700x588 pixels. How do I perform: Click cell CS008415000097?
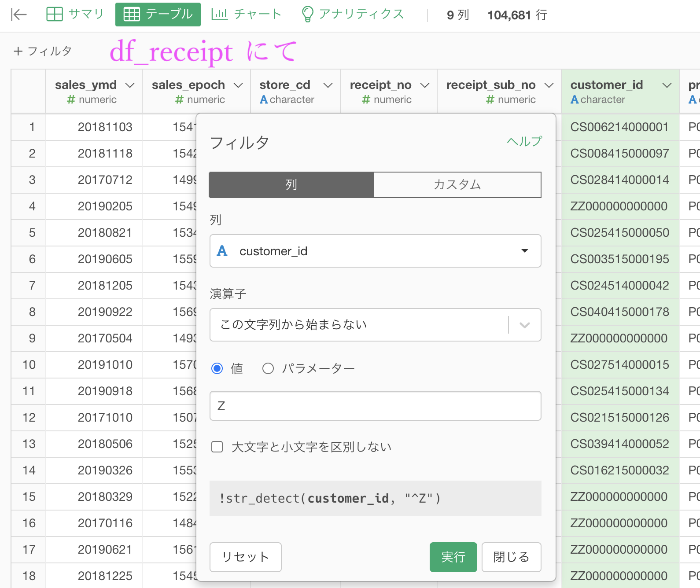[x=620, y=154]
